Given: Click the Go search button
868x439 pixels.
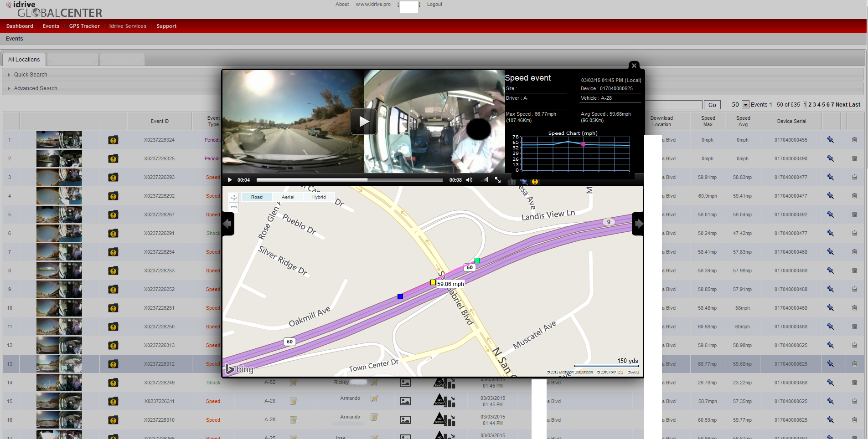Looking at the screenshot, I should [x=712, y=104].
